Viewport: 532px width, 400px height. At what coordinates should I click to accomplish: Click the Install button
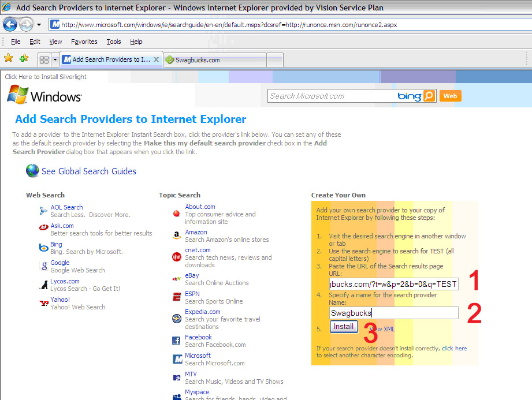(344, 327)
